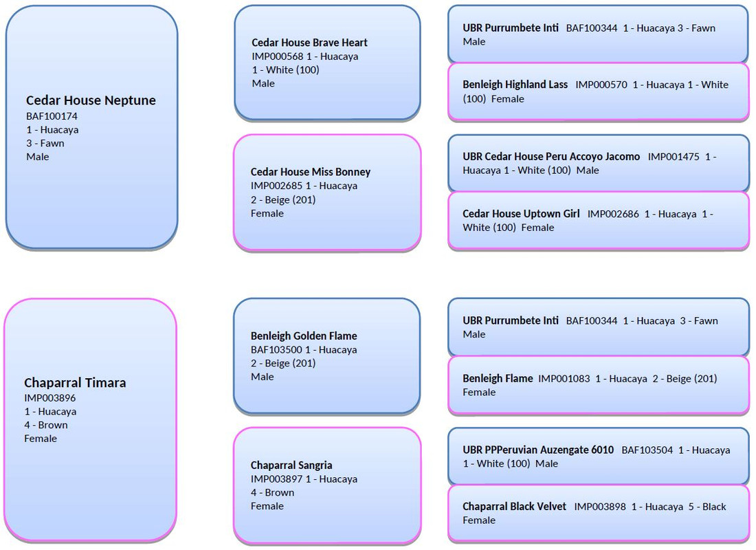Select the Cedar House Uptown Girl entry

(x=599, y=221)
